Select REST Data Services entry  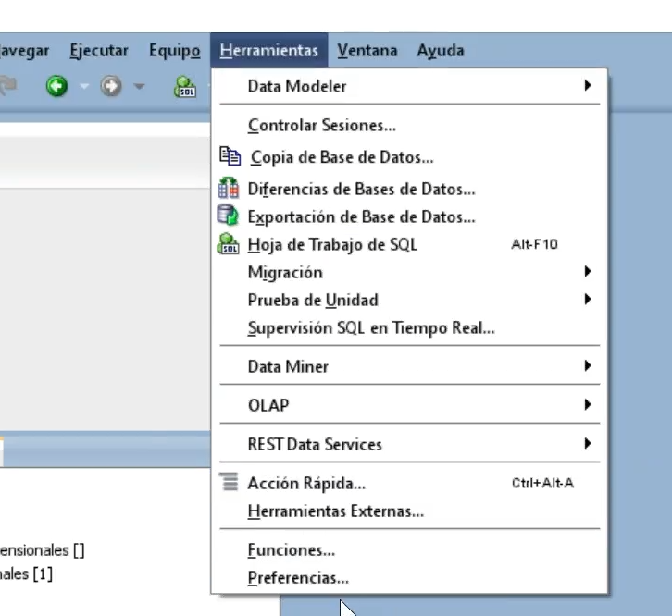409,444
